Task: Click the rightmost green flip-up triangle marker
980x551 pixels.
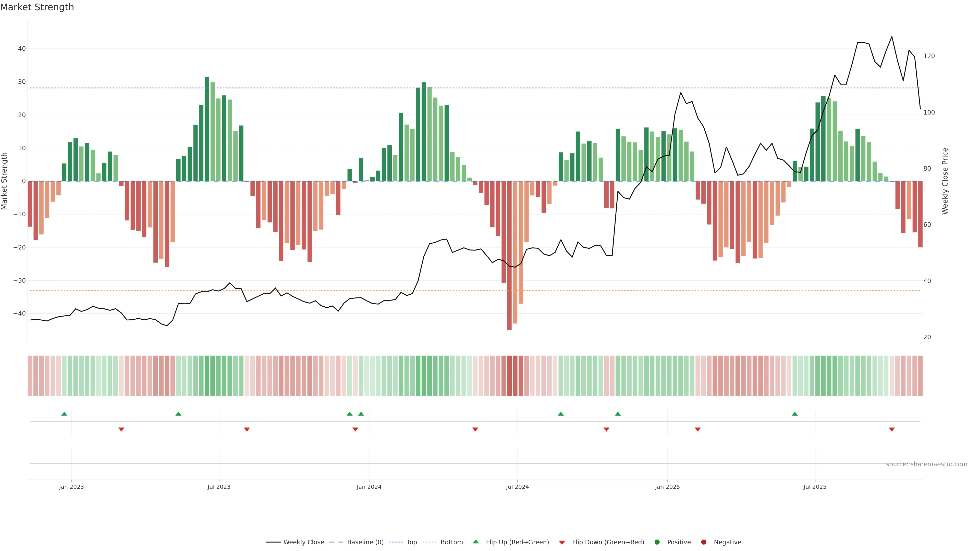Action: click(x=795, y=414)
